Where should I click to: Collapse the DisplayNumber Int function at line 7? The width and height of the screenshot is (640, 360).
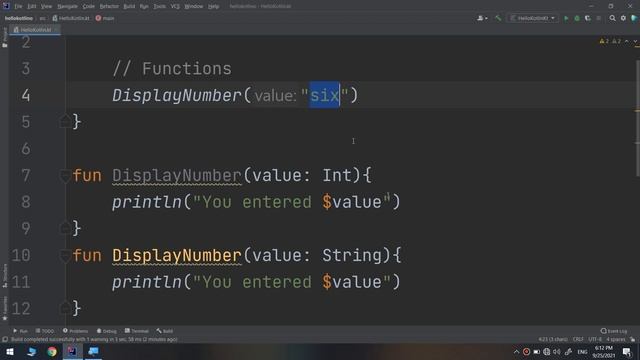click(x=65, y=176)
